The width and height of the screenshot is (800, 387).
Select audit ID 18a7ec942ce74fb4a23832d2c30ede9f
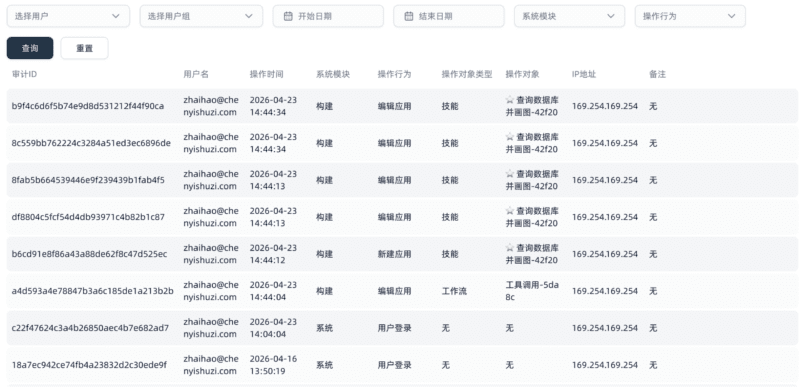pos(89,365)
